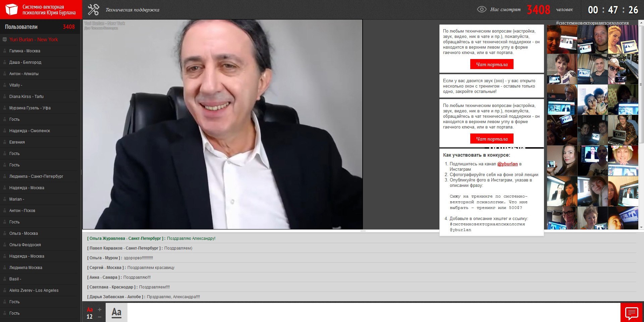The width and height of the screenshot is (644, 322).
Task: Select user Людмила - Санкт-Петербург
Action: coord(36,176)
